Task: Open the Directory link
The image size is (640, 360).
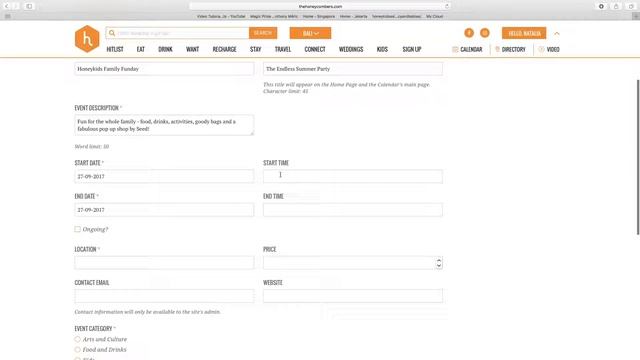Action: (x=513, y=49)
